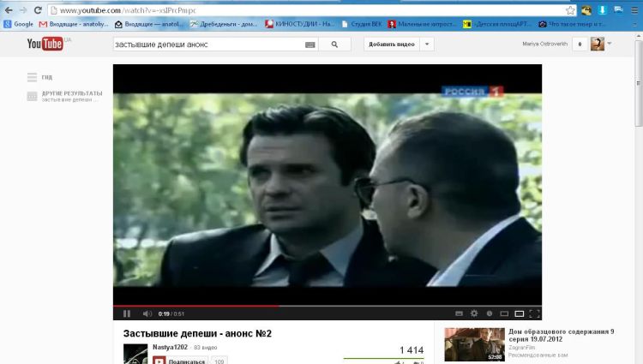This screenshot has width=643, height=364.
Task: Switch to small player size
Action: (x=504, y=313)
